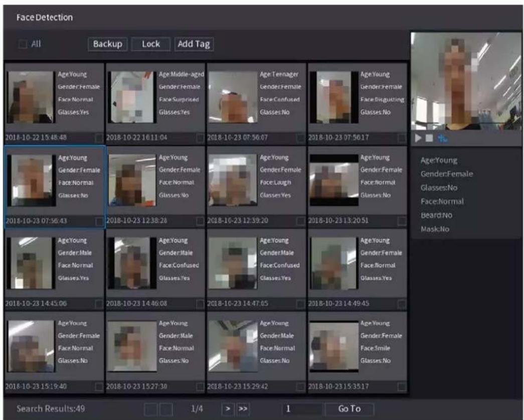
Task: Focus the page number input field
Action: click(302, 408)
